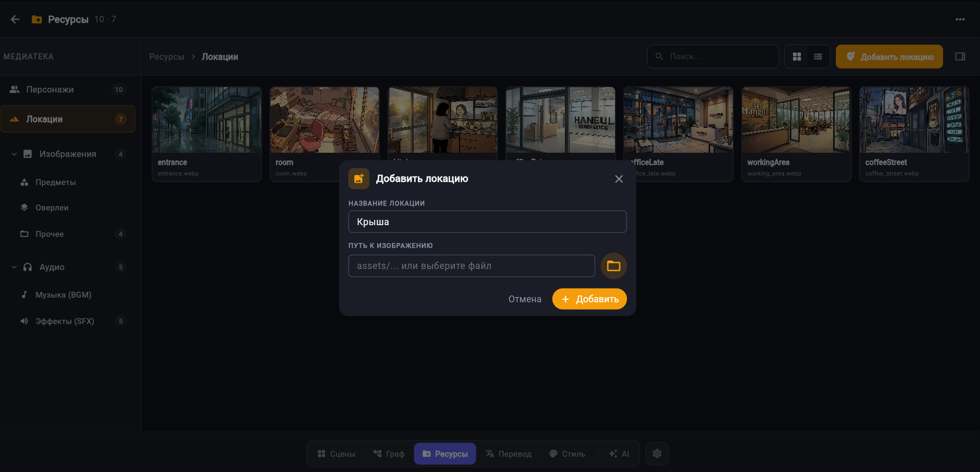Open the kitchen location thumbnail with woman
The image size is (980, 472).
(443, 120)
